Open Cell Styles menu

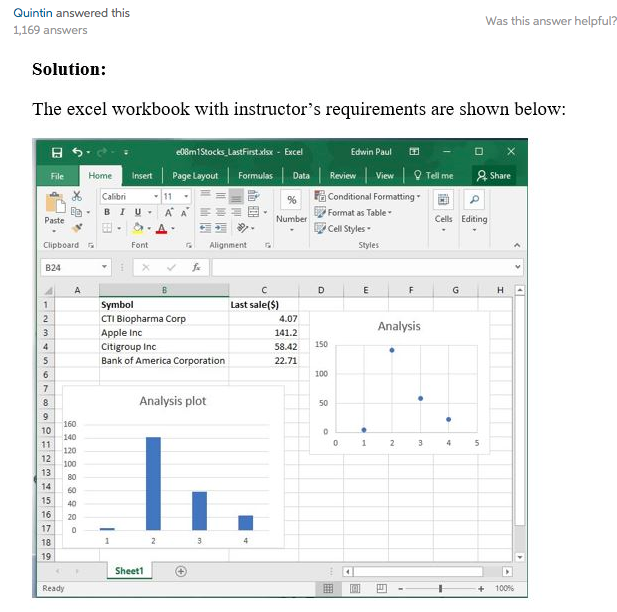342,229
